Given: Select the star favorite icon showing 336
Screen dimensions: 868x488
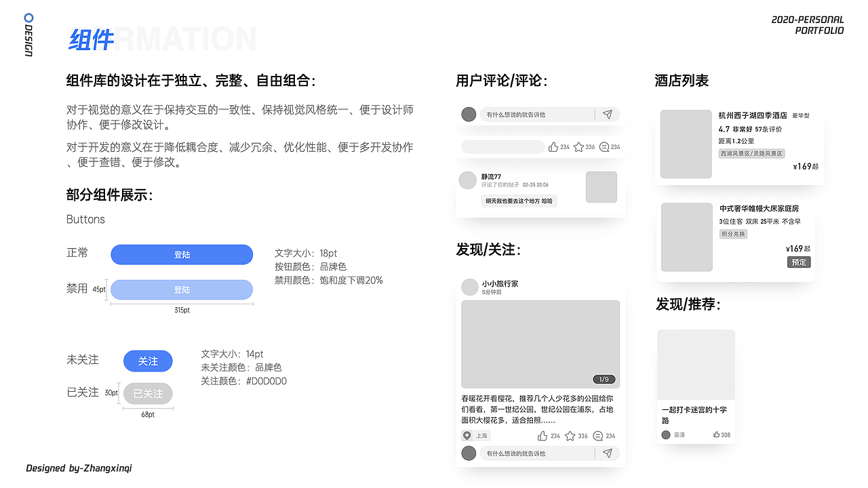Looking at the screenshot, I should 578,146.
